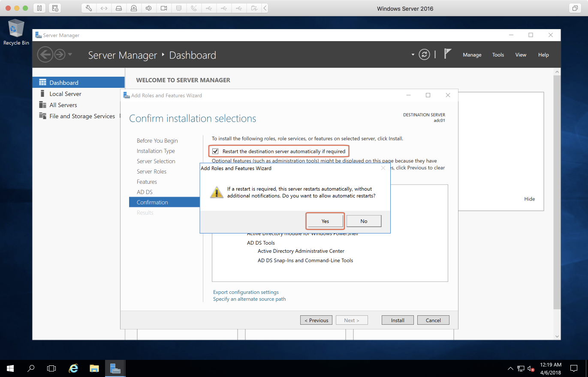Show hidden system tray icons

pos(510,368)
